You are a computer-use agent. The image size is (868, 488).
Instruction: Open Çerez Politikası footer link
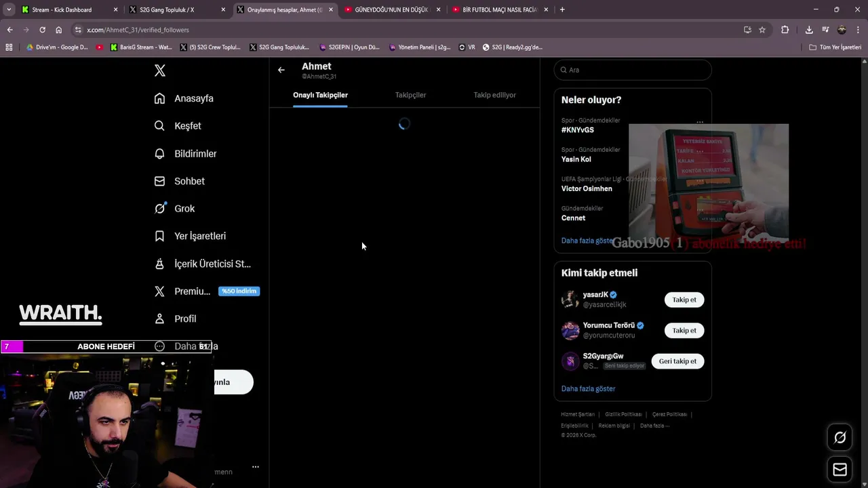tap(669, 414)
